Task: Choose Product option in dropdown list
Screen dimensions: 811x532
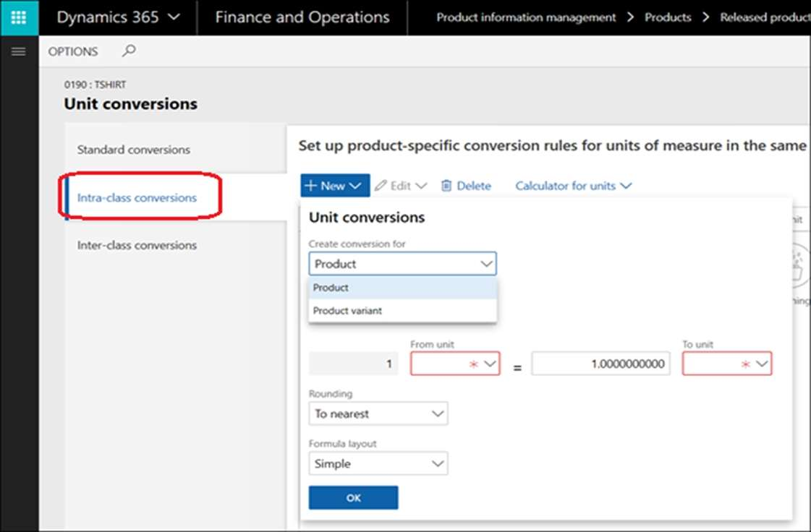Action: point(331,288)
